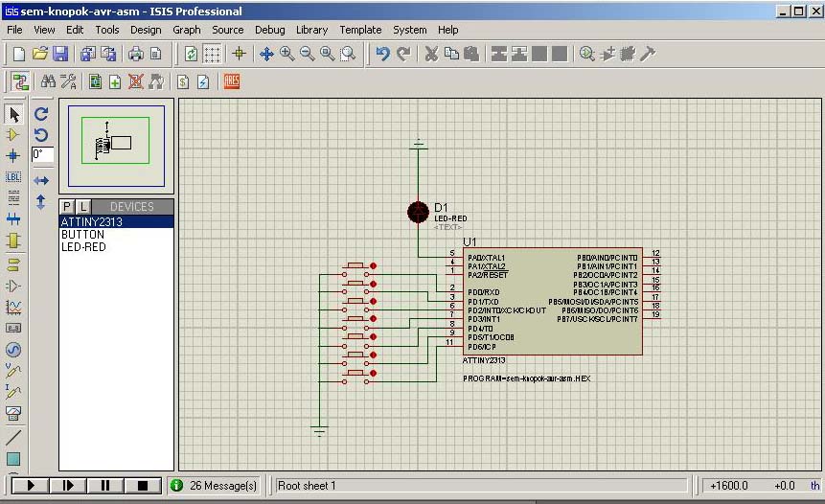This screenshot has width=825, height=504.
Task: Select the Graph mode tool
Action: point(13,307)
